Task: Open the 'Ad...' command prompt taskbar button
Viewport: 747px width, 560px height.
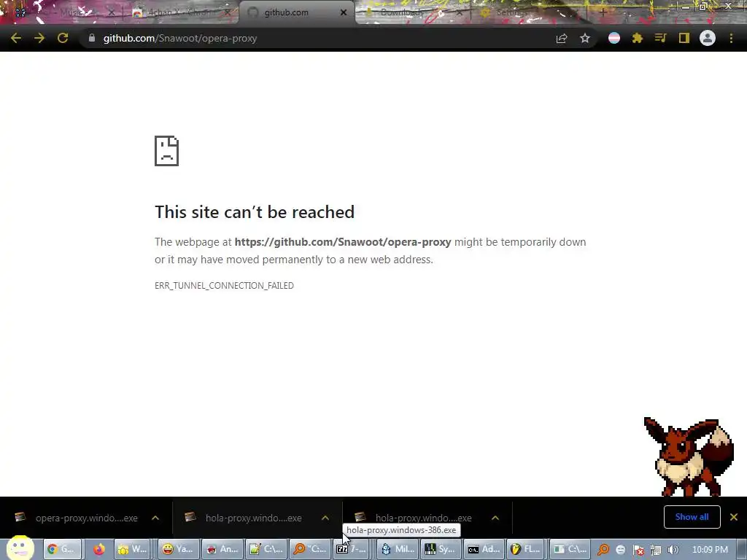Action: [x=484, y=549]
